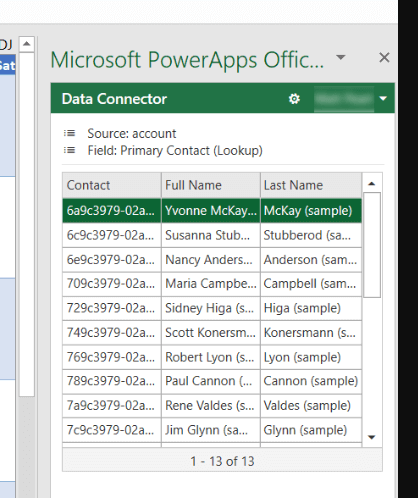
Task: Select the Jim Glynn full name cell
Action: point(211,430)
